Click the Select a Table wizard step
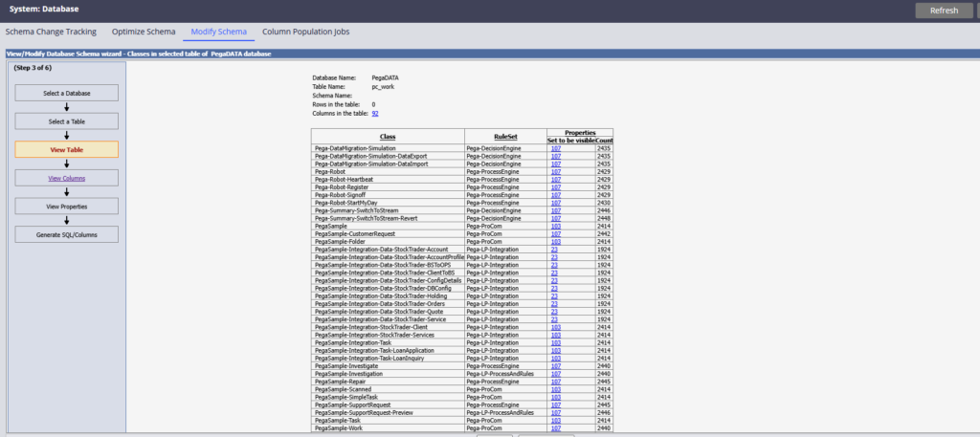Image resolution: width=980 pixels, height=437 pixels. tap(67, 121)
